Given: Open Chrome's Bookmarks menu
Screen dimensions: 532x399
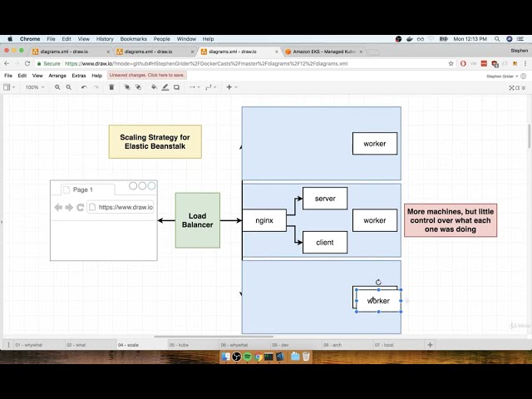Looking at the screenshot, I should 133,39.
